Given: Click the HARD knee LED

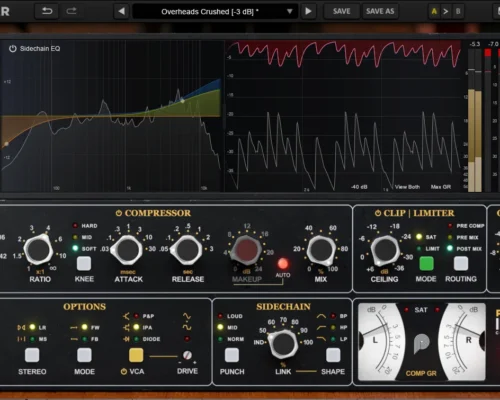Looking at the screenshot, I should [x=75, y=226].
